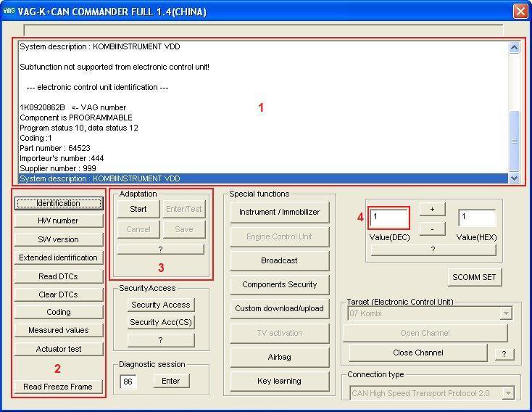Close the VAG-K+CAN Commander window
The image size is (532, 412).
coord(520,11)
